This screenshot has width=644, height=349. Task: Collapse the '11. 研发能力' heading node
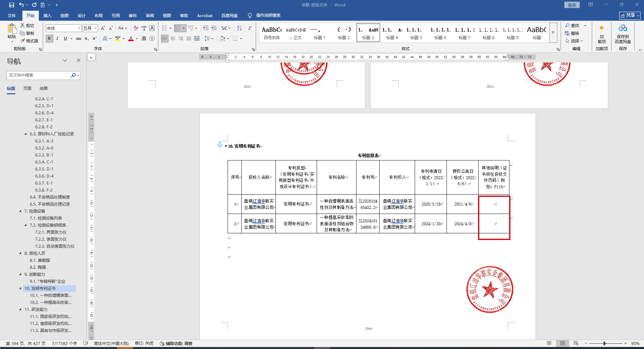pos(20,310)
